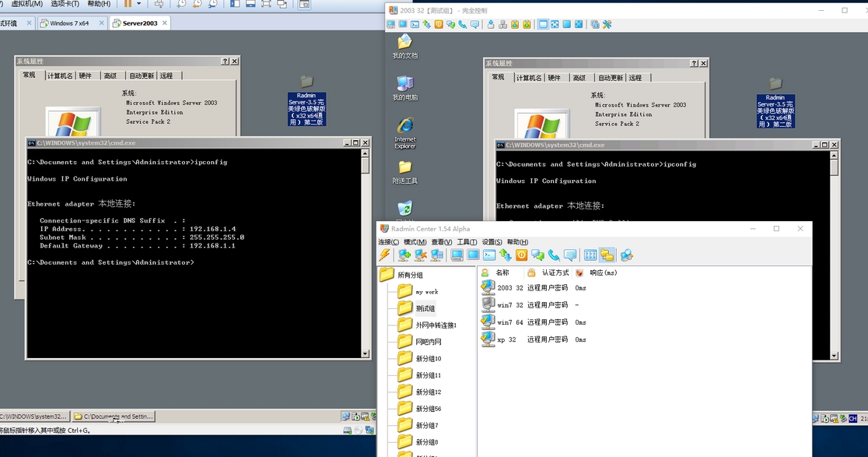Open 计算机名 tab in left System Properties

click(x=60, y=76)
